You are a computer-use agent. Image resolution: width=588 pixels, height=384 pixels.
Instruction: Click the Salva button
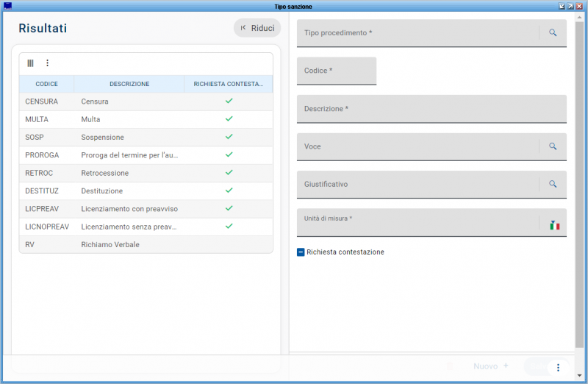pyautogui.click(x=537, y=366)
